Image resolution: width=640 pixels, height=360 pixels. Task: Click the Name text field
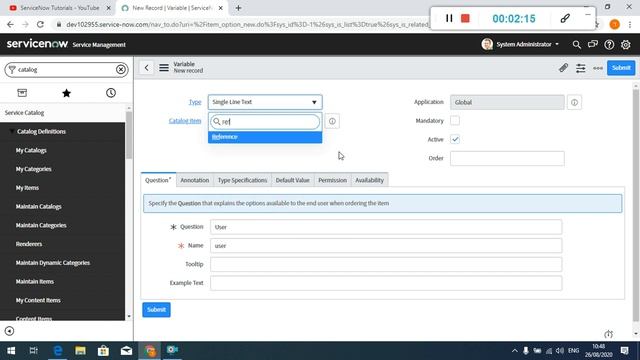click(x=386, y=246)
